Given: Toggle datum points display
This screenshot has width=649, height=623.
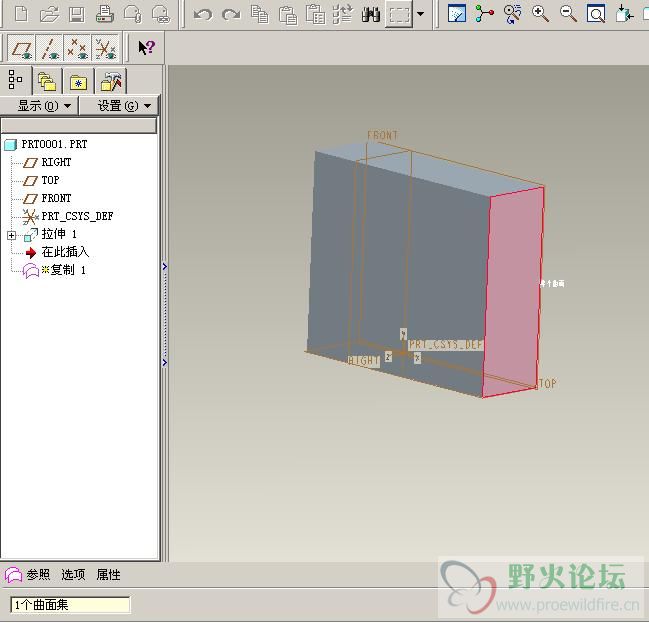Looking at the screenshot, I should point(77,48).
